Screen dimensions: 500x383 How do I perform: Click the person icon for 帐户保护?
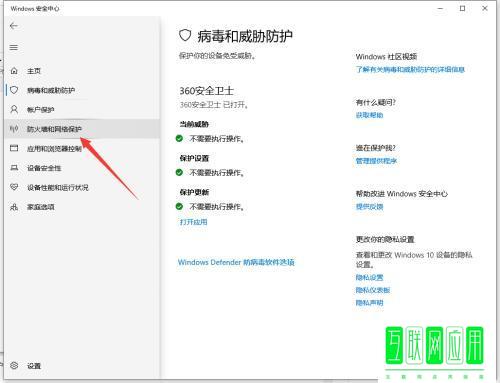click(14, 109)
